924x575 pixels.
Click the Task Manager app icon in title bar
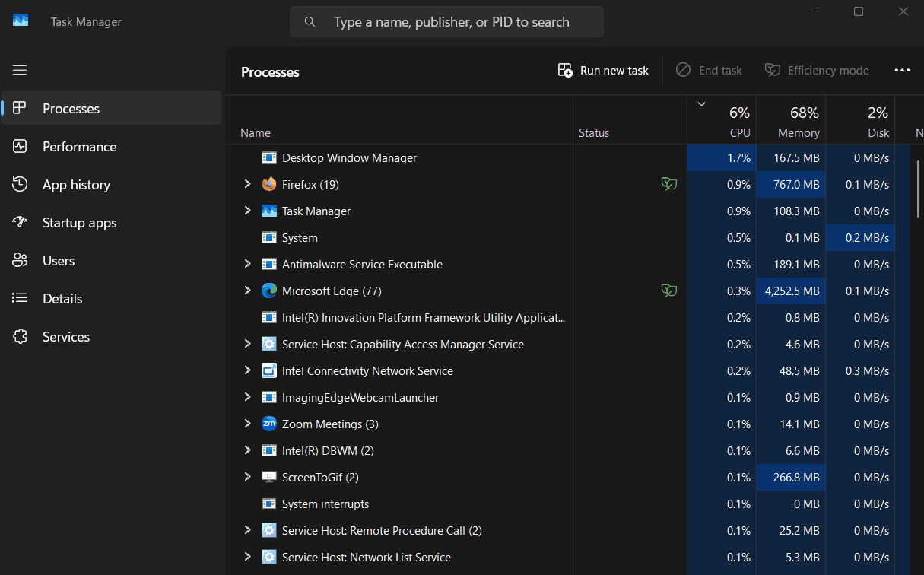click(x=21, y=21)
